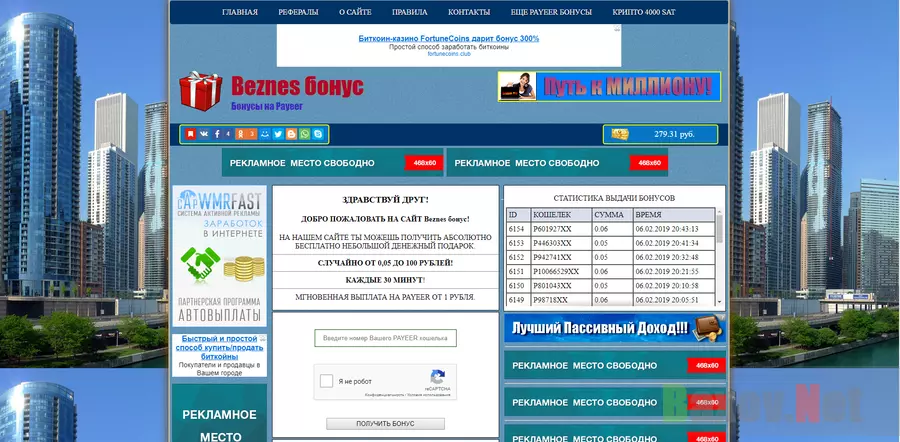Check the 'Я не робот' captcha box
The width and height of the screenshot is (900, 442).
[x=326, y=381]
